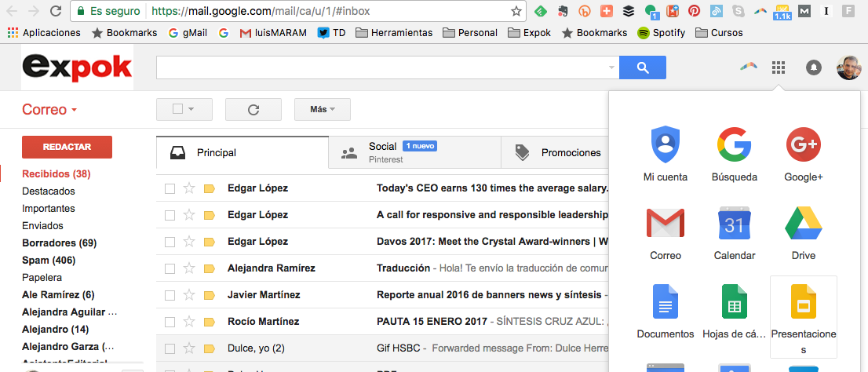The height and width of the screenshot is (372, 868).
Task: Open Google Drive from the apps panel
Action: pyautogui.click(x=803, y=224)
